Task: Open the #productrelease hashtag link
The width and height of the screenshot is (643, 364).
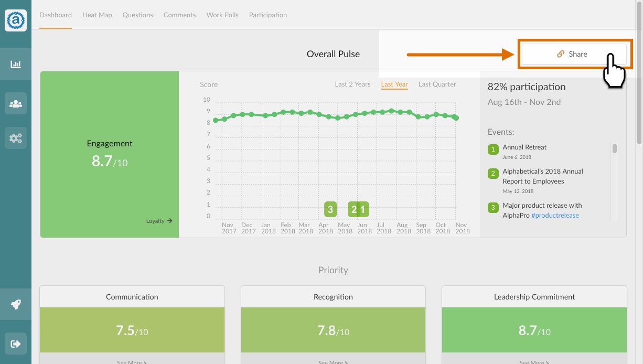Action: 555,216
